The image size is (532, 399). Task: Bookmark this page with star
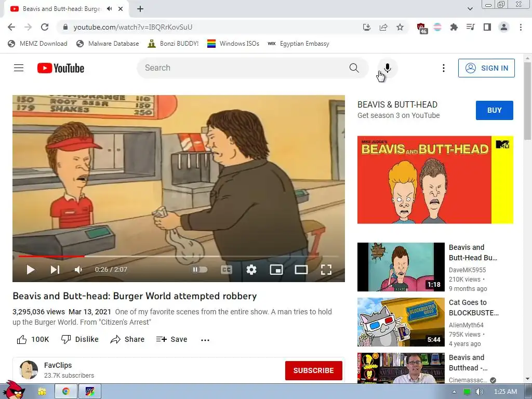pyautogui.click(x=400, y=27)
